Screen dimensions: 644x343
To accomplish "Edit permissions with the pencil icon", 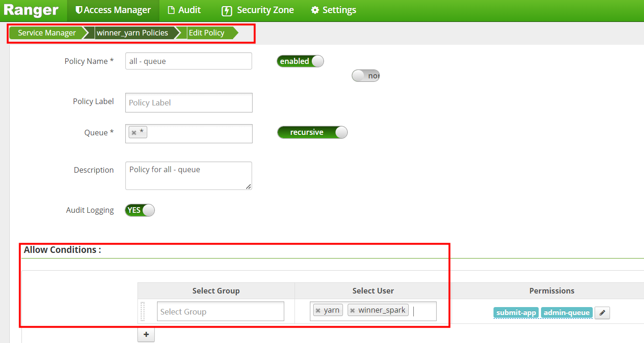I will pyautogui.click(x=602, y=313).
